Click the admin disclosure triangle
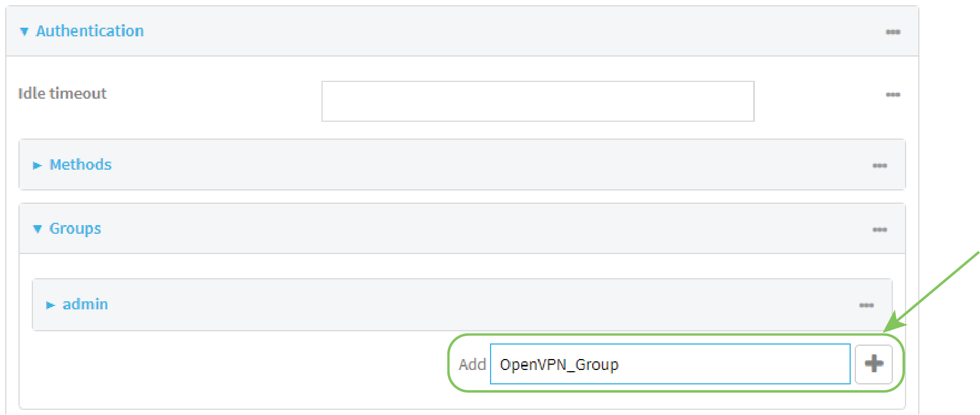 (51, 305)
